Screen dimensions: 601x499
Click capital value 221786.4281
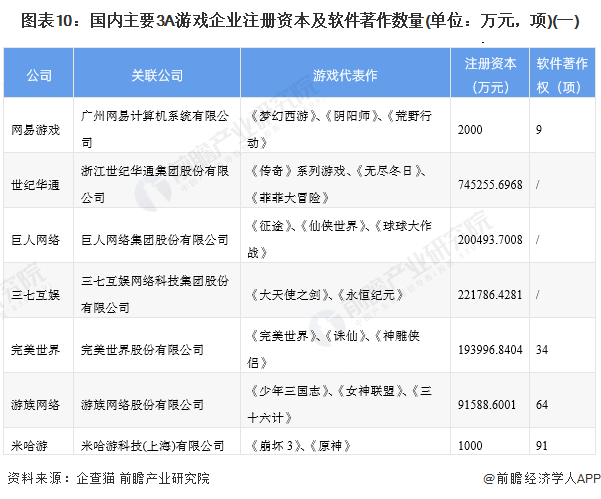(490, 290)
